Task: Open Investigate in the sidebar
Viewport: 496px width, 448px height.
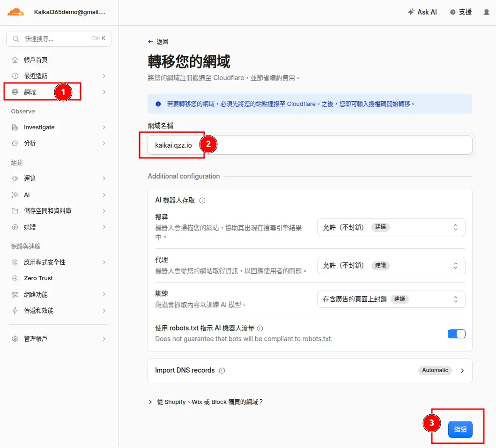Action: coord(59,127)
